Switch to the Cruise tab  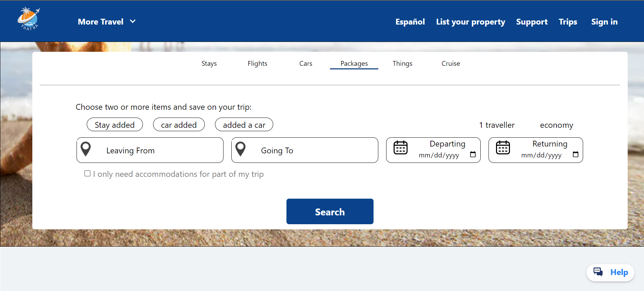click(x=451, y=63)
